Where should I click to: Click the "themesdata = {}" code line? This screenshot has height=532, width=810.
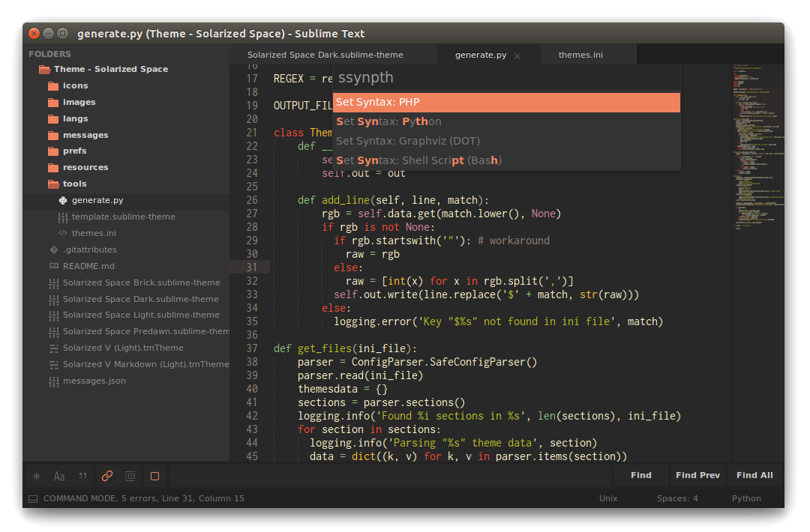coord(343,389)
